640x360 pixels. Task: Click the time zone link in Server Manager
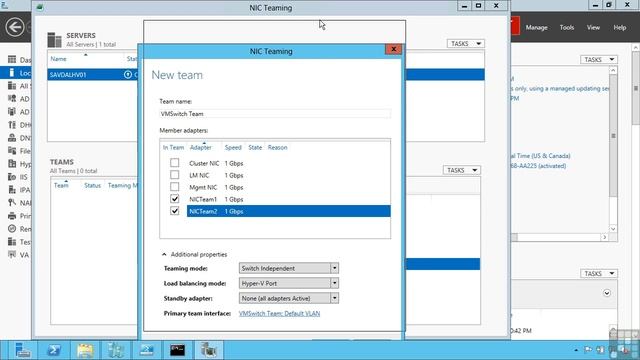click(540, 156)
